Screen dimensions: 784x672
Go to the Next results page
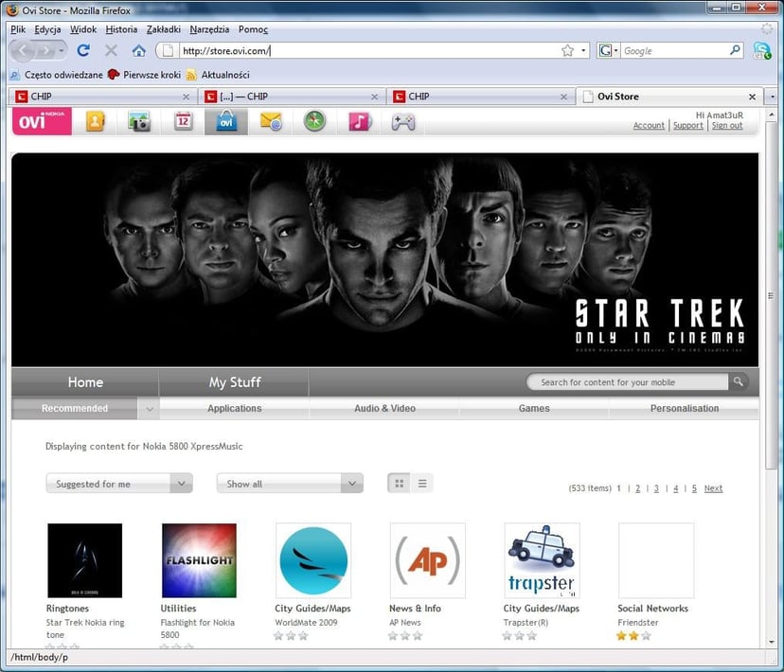point(713,488)
